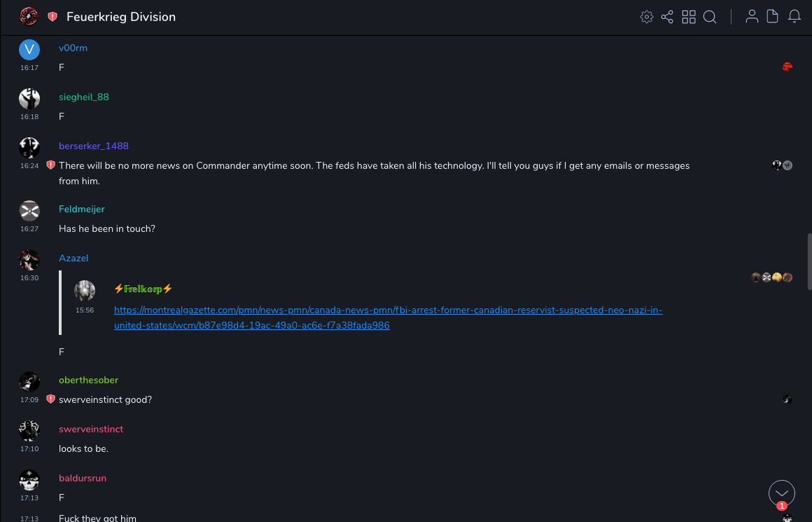The width and height of the screenshot is (812, 522).
Task: Click the search magnifier icon
Action: coord(710,17)
